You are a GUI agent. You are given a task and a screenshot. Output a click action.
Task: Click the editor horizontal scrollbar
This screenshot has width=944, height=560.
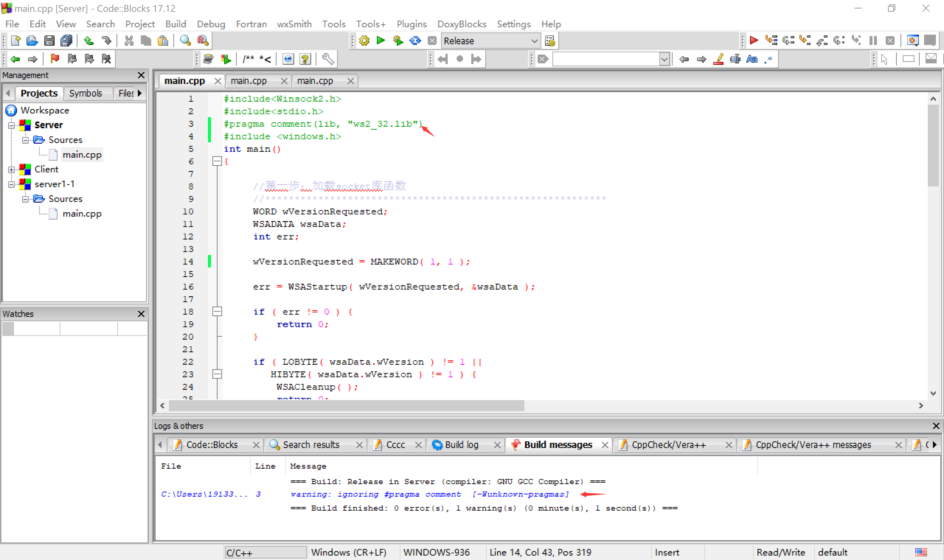[346, 405]
